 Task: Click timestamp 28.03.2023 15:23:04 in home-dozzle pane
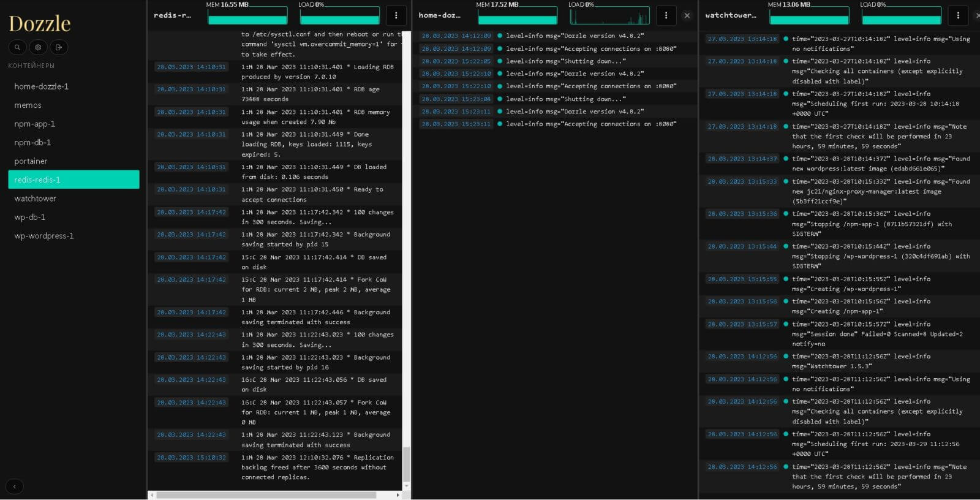(x=456, y=99)
